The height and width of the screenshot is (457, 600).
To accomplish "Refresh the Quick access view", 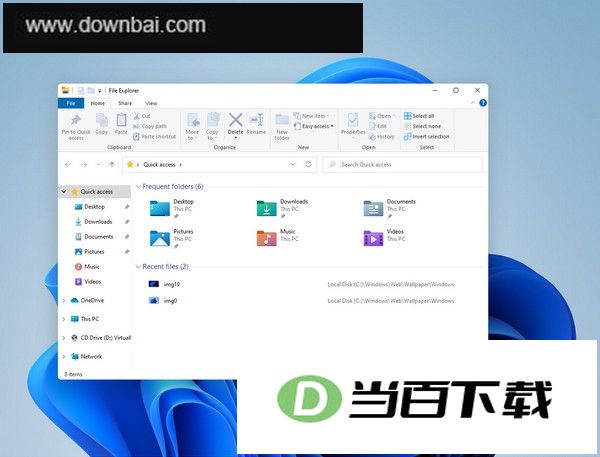I will click(308, 164).
